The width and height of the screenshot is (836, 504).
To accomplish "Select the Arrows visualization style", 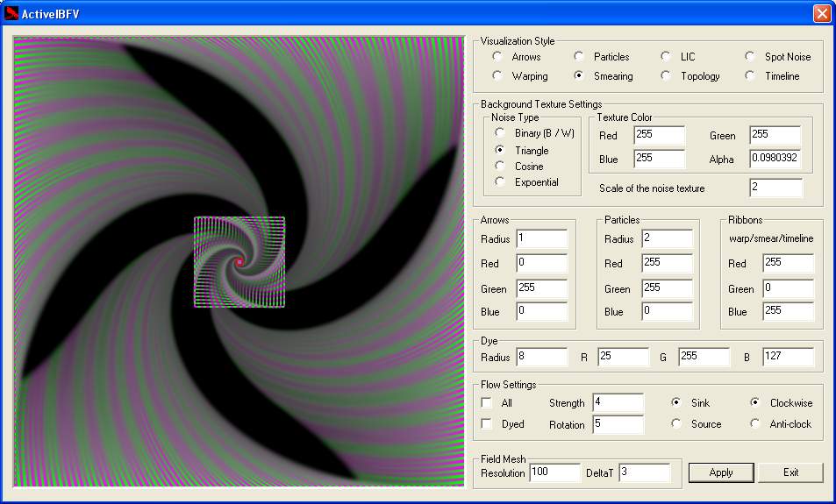I will click(497, 57).
